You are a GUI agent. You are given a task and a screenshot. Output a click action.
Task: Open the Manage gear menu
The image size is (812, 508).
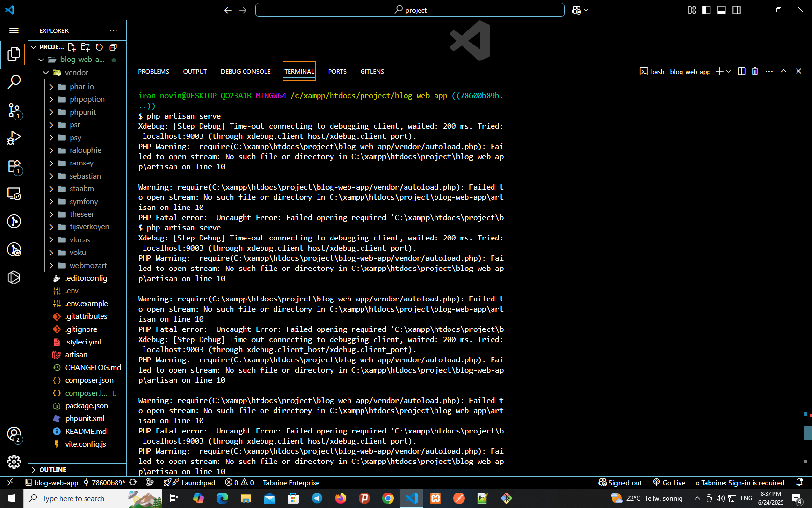pyautogui.click(x=14, y=462)
